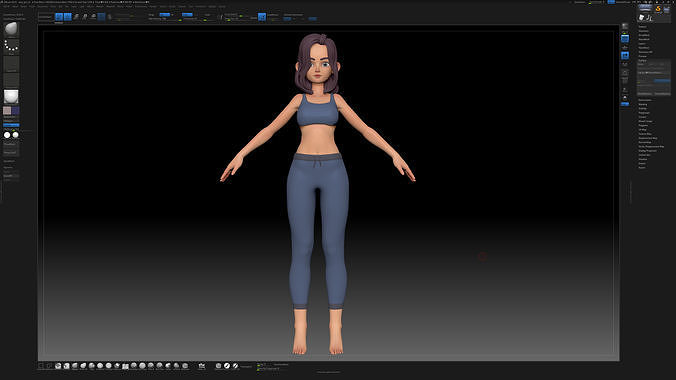Expand the Deformation subpalette
676x380 pixels.
pos(645,100)
